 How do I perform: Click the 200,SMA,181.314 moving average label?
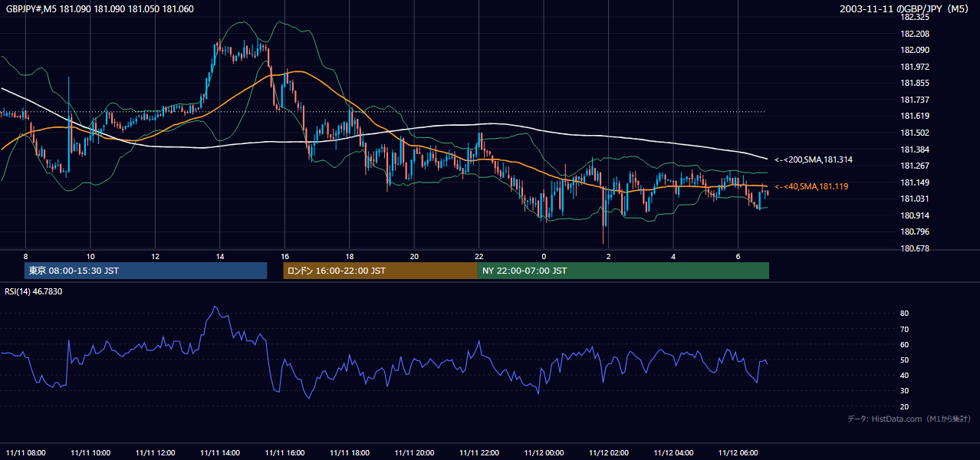814,159
